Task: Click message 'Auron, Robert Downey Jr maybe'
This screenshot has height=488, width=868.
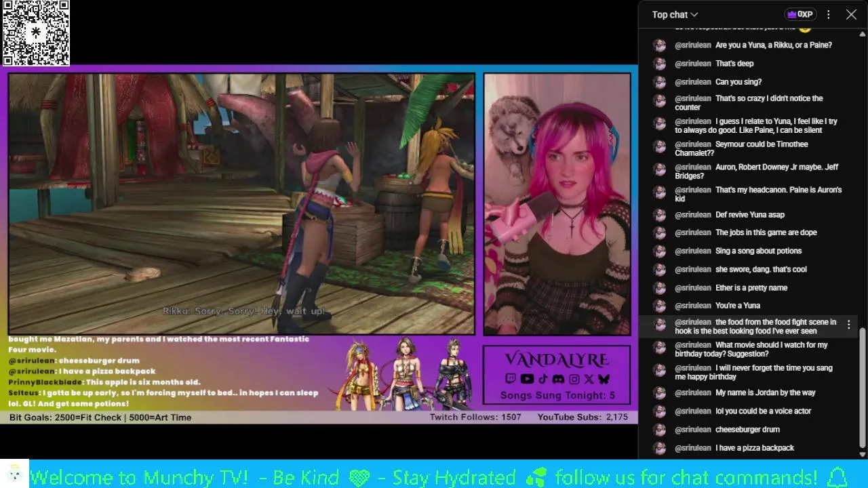Action: point(757,171)
